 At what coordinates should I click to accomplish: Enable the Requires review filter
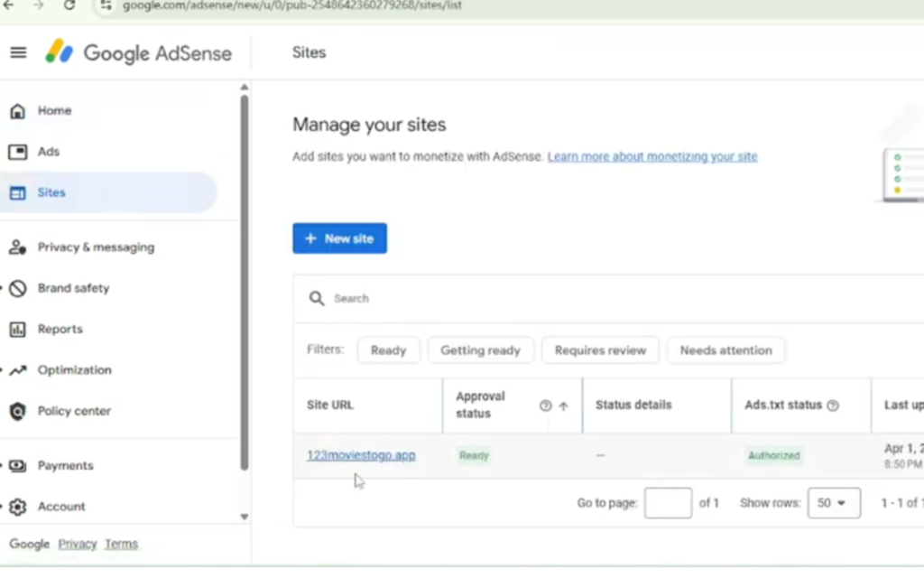tap(600, 350)
